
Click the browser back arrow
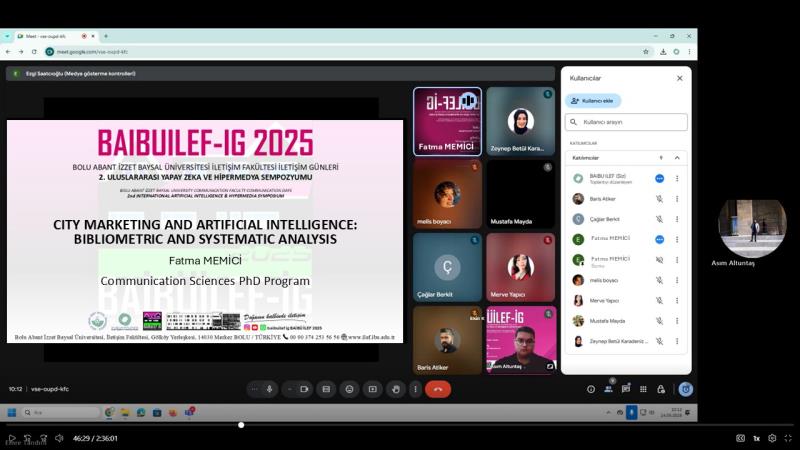pos(8,52)
